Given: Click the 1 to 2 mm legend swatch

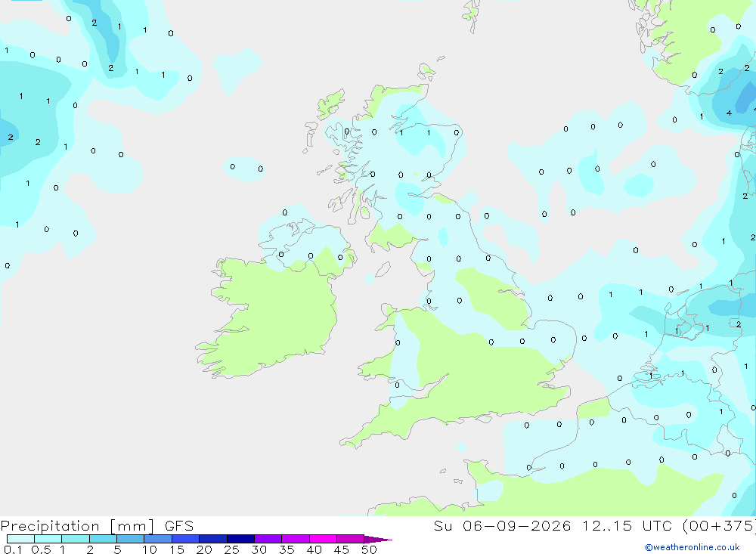Looking at the screenshot, I should click(76, 539).
